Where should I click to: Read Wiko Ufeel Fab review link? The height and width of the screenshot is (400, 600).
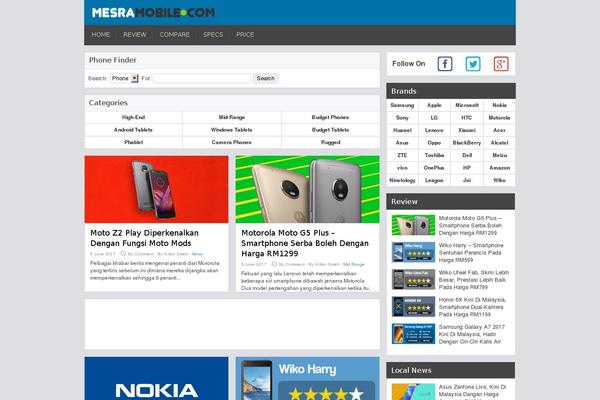pos(474,279)
